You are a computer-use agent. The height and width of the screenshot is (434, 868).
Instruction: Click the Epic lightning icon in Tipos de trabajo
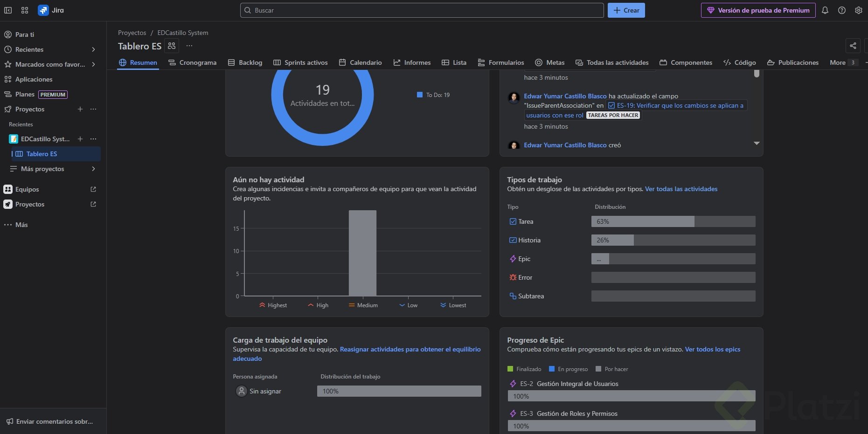click(513, 259)
